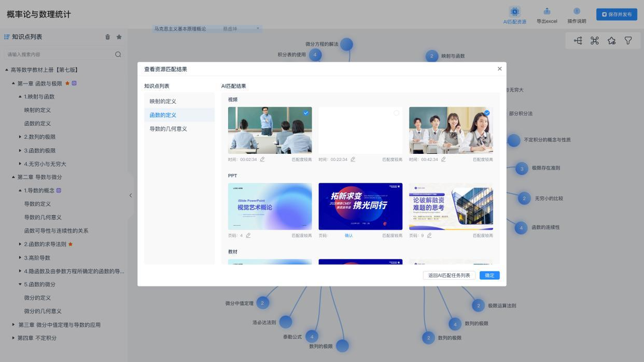Collapse 第二章 导数与微分 tree node
Image resolution: width=644 pixels, height=362 pixels.
pos(13,177)
